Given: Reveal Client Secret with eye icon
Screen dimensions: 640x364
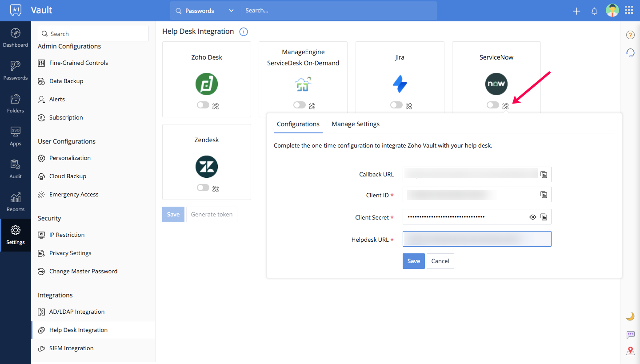Looking at the screenshot, I should tap(532, 217).
